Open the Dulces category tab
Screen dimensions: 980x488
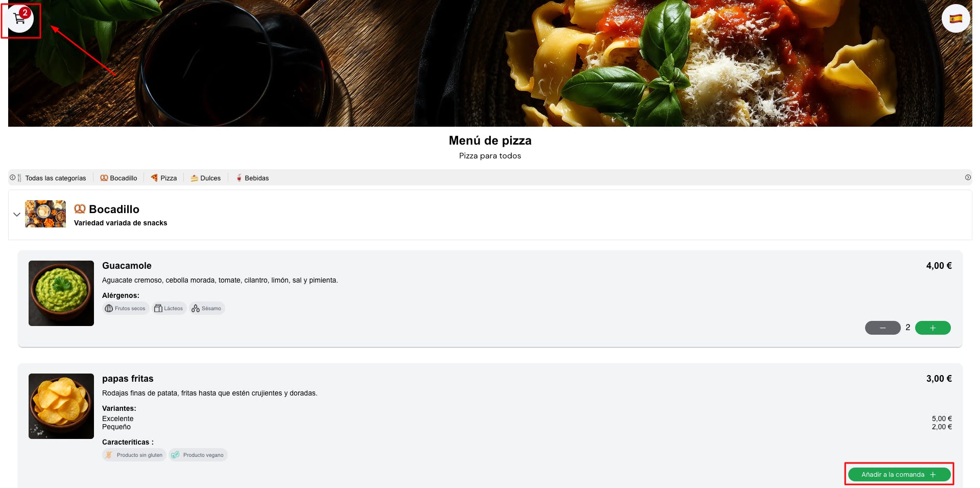pyautogui.click(x=206, y=178)
